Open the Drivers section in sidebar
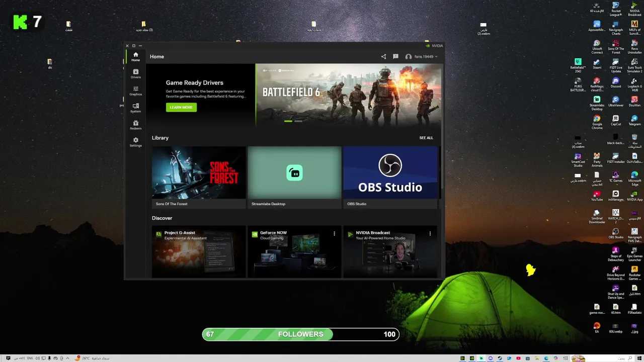This screenshot has width=644, height=362. coord(135,74)
